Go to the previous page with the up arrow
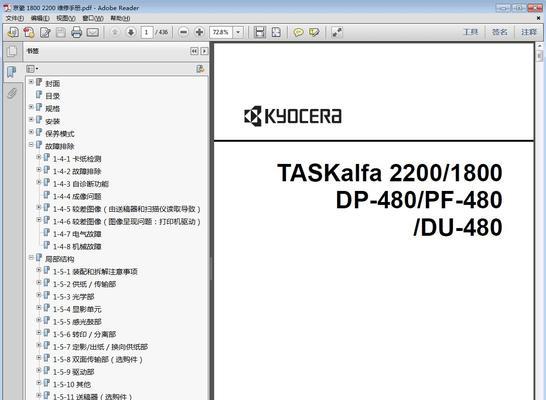This screenshot has width=546, height=400. [115, 32]
